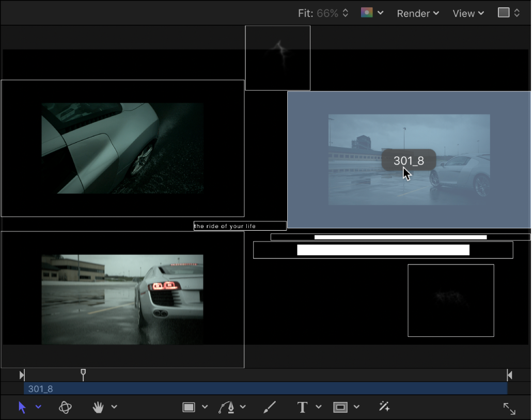This screenshot has width=532, height=420.
Task: Pick the Bezier tool
Action: click(x=228, y=407)
